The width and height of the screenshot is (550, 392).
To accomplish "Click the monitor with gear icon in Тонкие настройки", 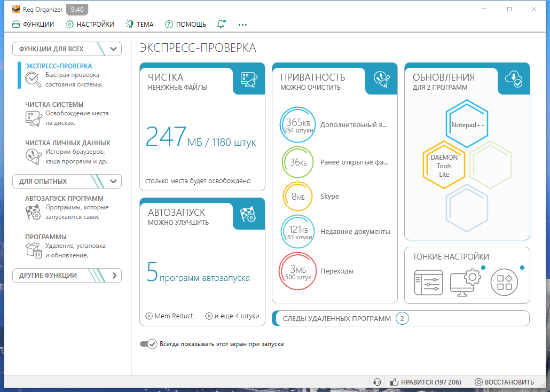I will point(466,282).
